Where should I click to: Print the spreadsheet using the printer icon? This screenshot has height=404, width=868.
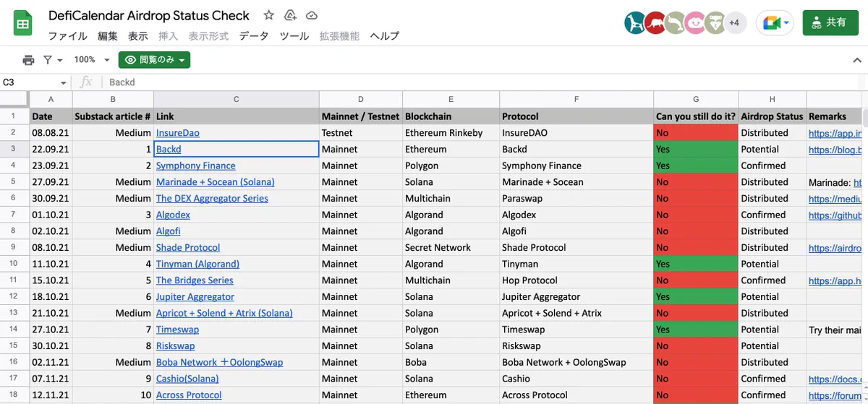pos(28,60)
